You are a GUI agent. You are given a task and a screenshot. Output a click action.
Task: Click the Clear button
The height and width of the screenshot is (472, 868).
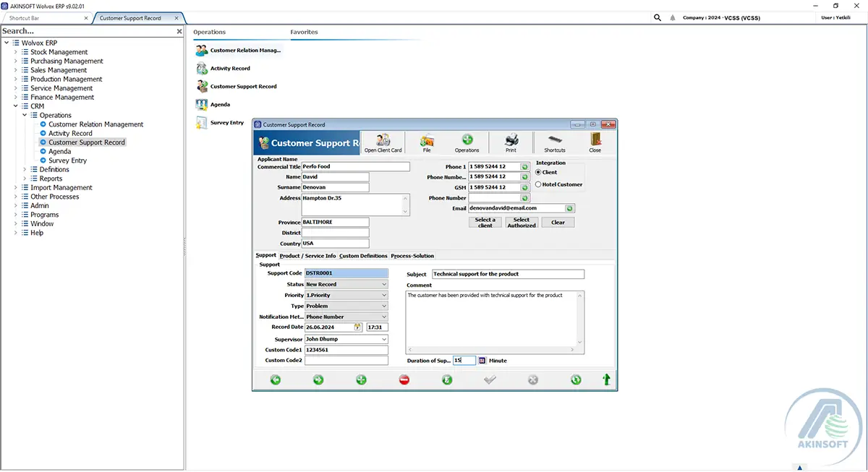point(558,223)
